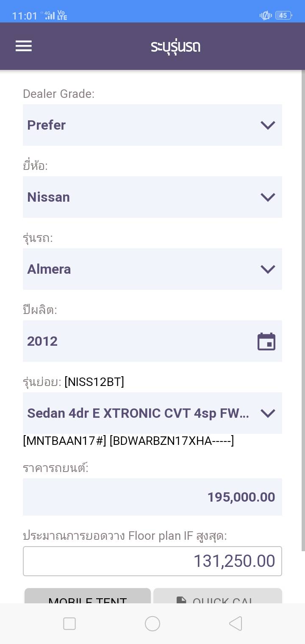Open the Sedan 4dr E XTRONIC sub-model dropdown

coord(152,413)
